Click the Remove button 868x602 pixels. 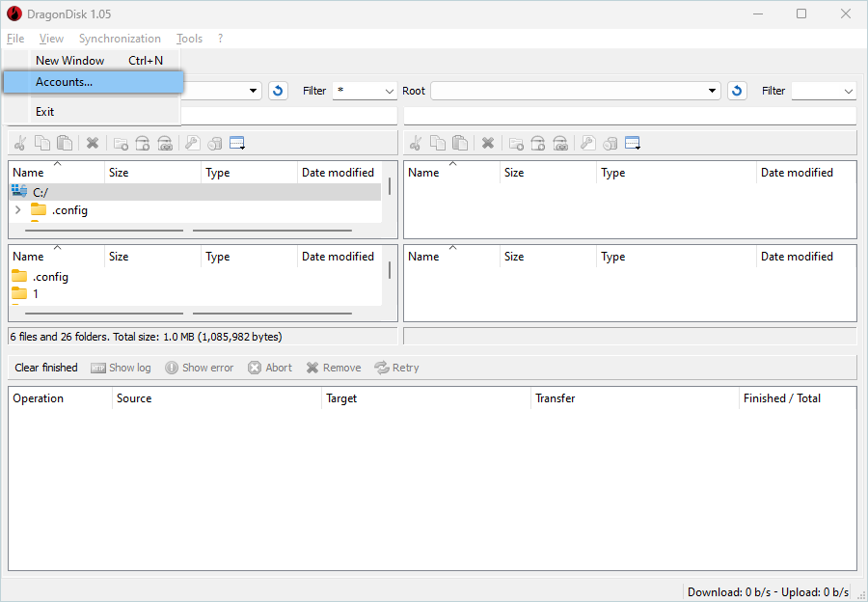tap(334, 368)
